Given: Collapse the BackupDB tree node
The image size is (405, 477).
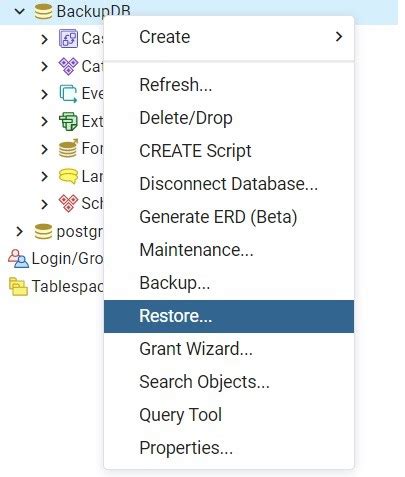Looking at the screenshot, I should [x=20, y=11].
